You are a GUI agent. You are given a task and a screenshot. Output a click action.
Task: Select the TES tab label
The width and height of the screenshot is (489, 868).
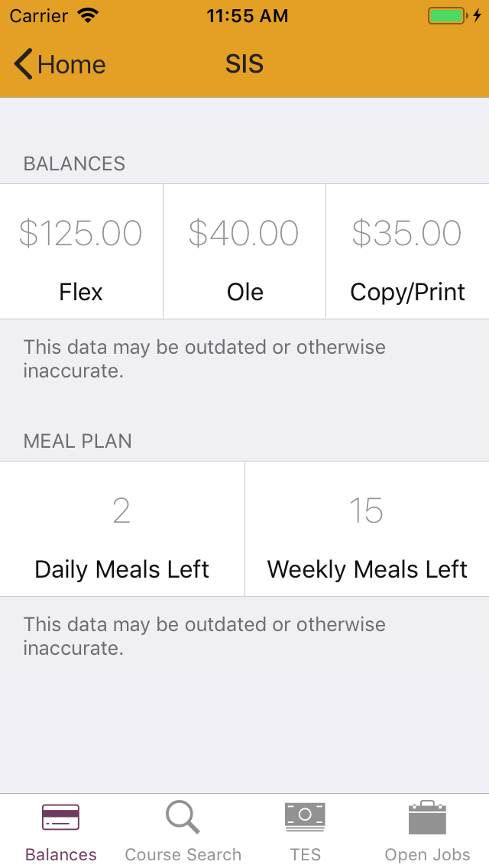(x=305, y=854)
